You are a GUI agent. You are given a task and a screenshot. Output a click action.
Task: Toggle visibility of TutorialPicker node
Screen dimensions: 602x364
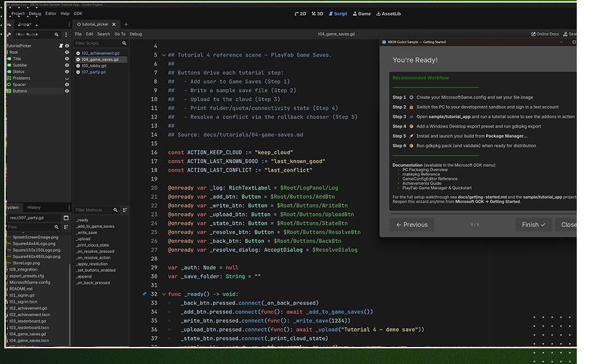(x=67, y=45)
